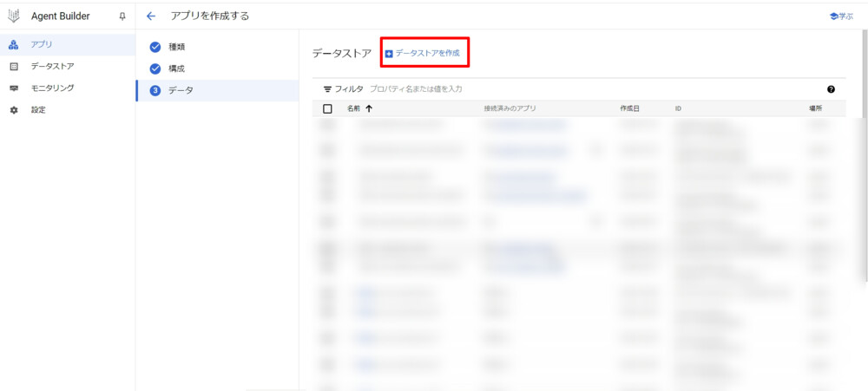This screenshot has height=391, width=868.
Task: Open the 学ぶ learn link
Action: (x=841, y=16)
